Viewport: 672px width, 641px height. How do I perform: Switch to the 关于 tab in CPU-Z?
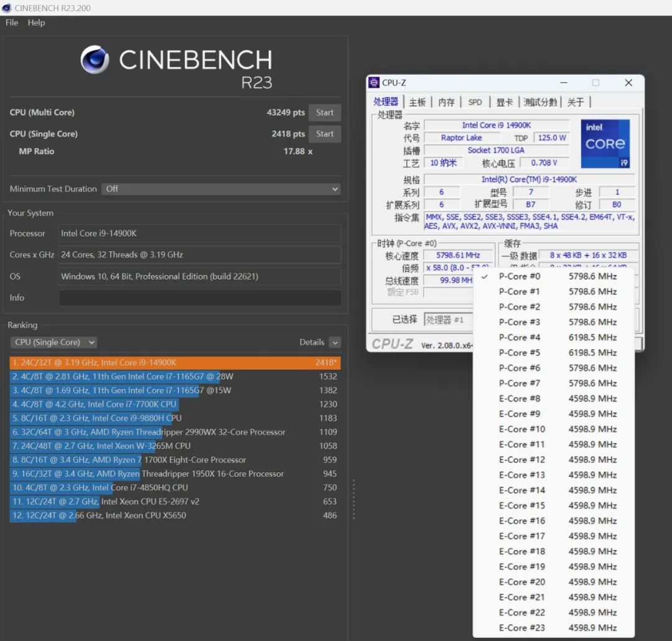[576, 102]
